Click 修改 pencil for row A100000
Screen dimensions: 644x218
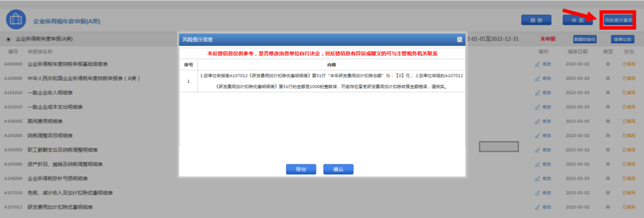pyautogui.click(x=543, y=79)
